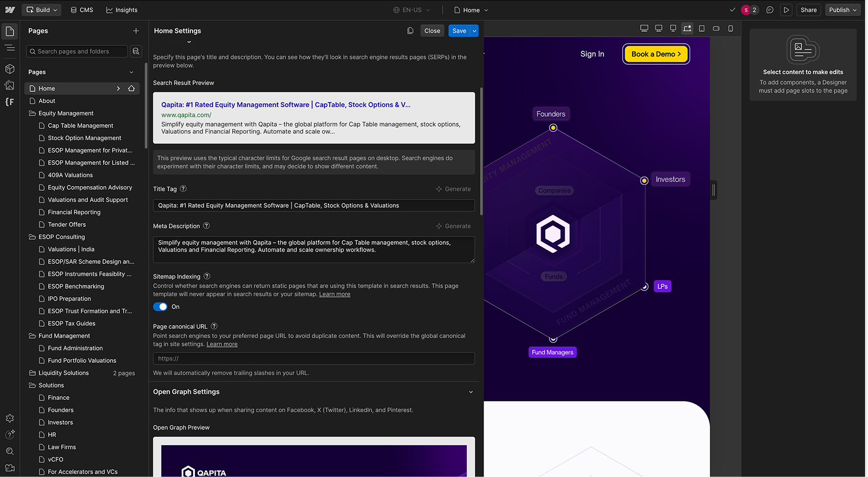The image size is (868, 477).
Task: Click the copy icon next to Close
Action: [410, 31]
